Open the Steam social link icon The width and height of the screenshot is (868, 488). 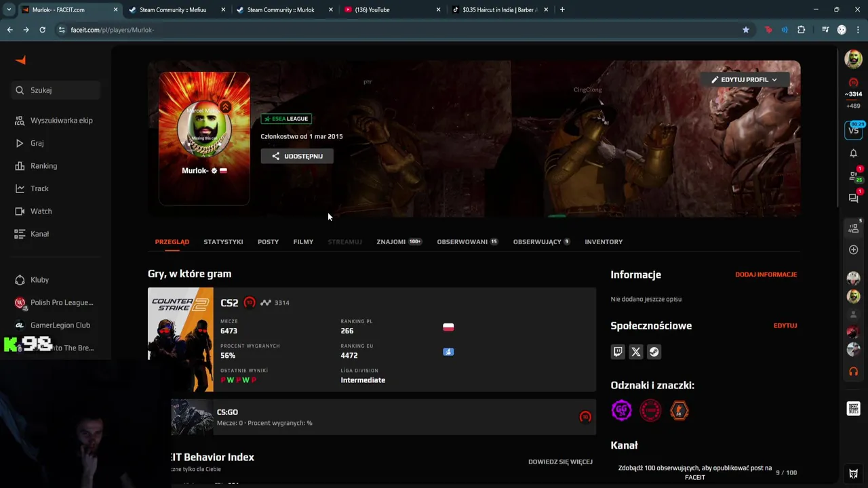point(654,352)
